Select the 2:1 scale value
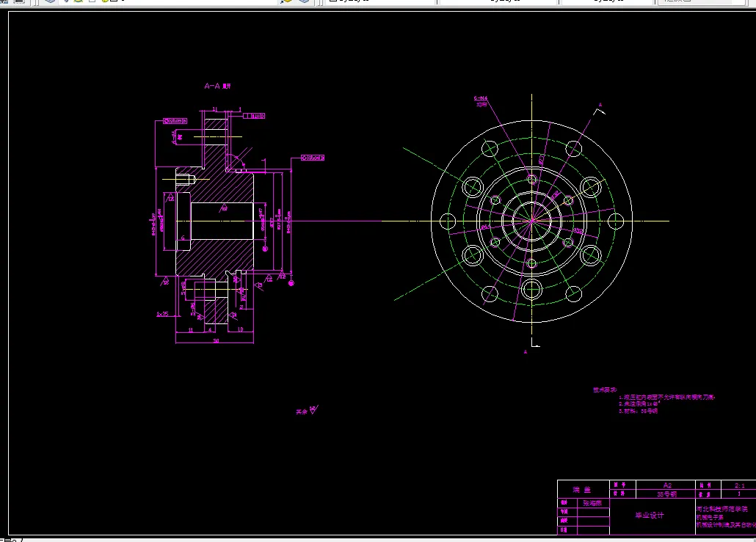Viewport: 756px width, 542px height. click(x=739, y=485)
